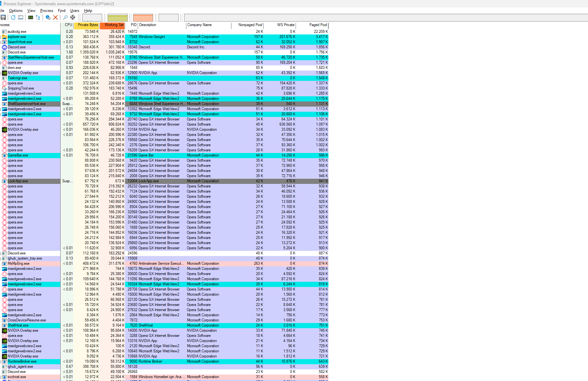588x381 pixels.
Task: Select the Find Window's Process target icon
Action: pyautogui.click(x=73, y=17)
